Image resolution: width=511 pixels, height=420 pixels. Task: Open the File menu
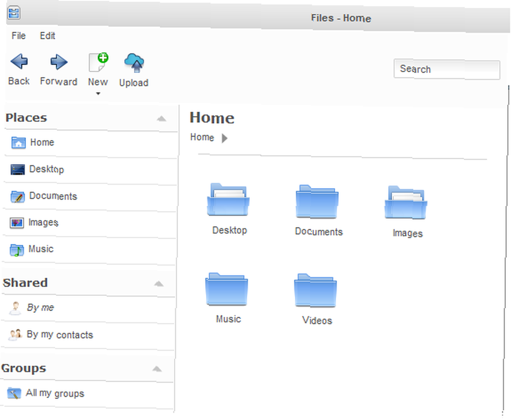tap(18, 36)
